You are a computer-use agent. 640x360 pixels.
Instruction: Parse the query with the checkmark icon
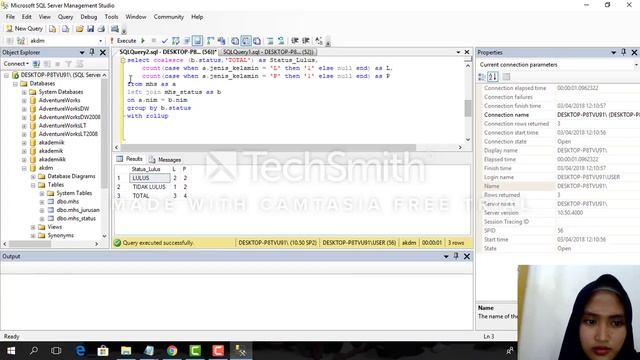[x=164, y=41]
